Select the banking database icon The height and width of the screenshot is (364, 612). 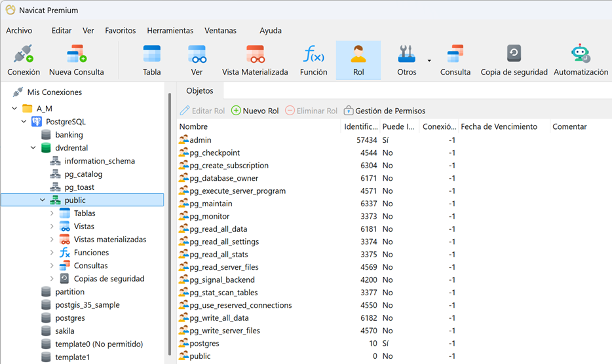pos(46,135)
